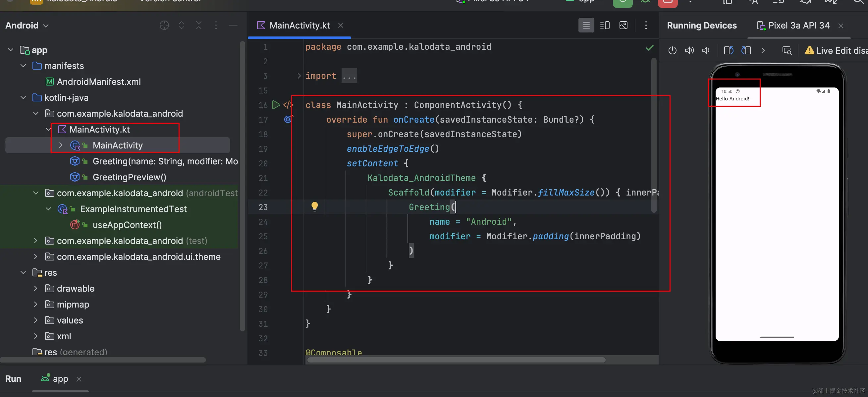Screen dimensions: 868x397
Task: Click the setContent call in code
Action: pos(372,163)
